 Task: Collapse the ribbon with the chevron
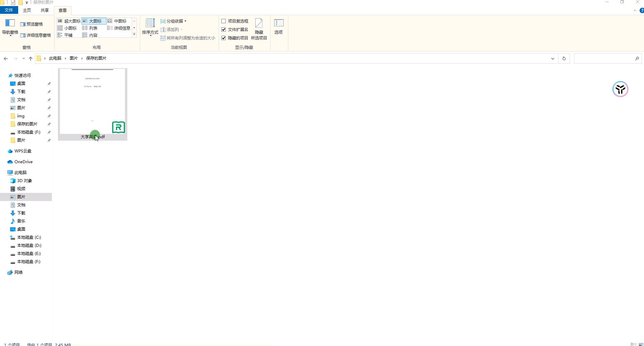tap(635, 10)
